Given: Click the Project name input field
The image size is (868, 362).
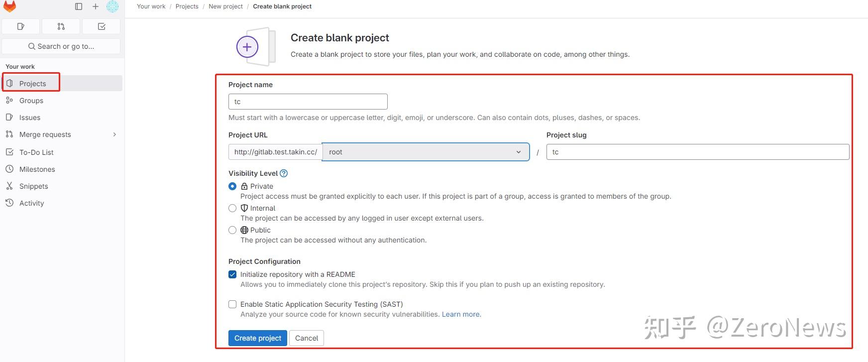Looking at the screenshot, I should [x=308, y=102].
